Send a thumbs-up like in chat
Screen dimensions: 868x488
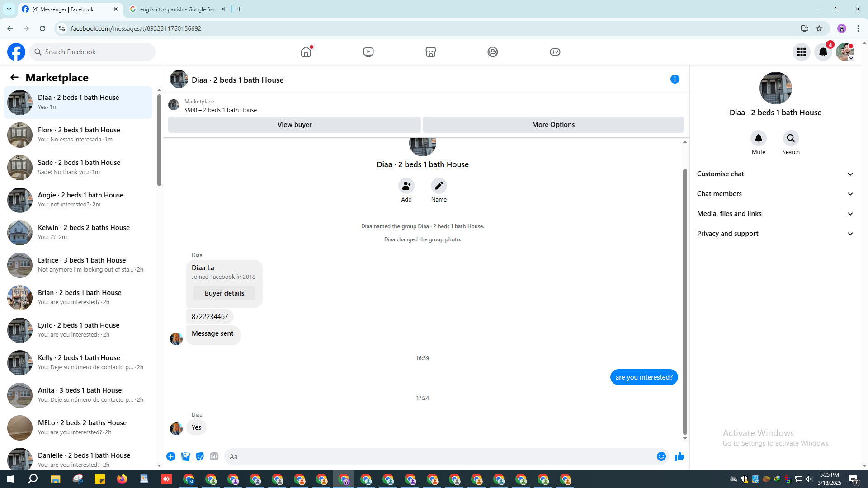coord(679,456)
